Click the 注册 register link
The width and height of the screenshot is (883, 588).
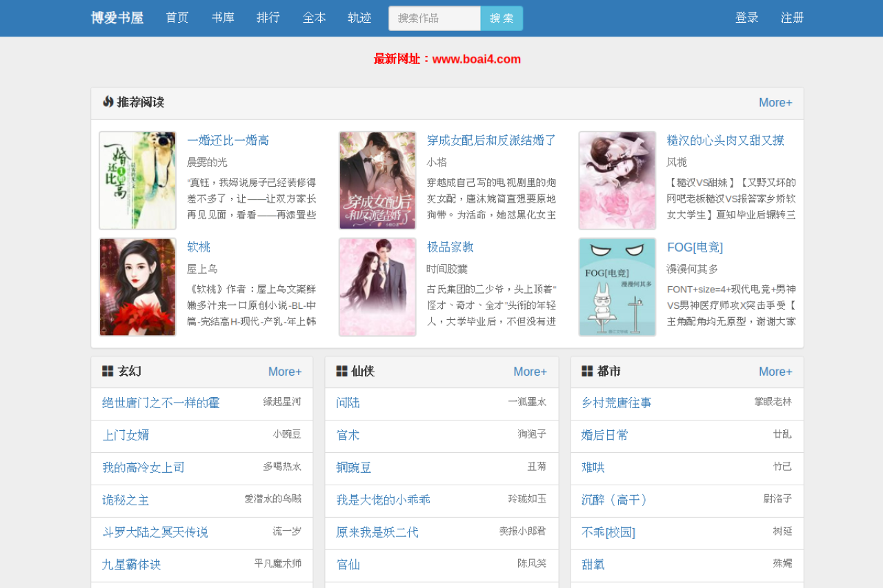pos(793,18)
